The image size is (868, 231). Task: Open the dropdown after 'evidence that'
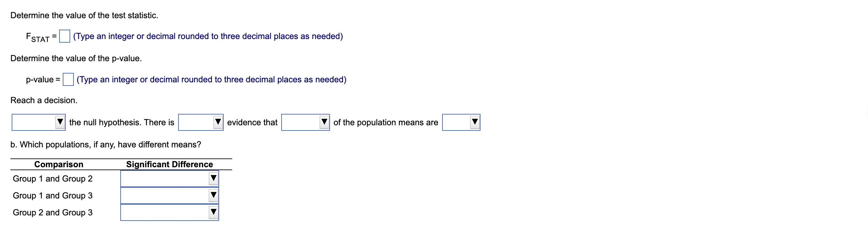click(305, 122)
